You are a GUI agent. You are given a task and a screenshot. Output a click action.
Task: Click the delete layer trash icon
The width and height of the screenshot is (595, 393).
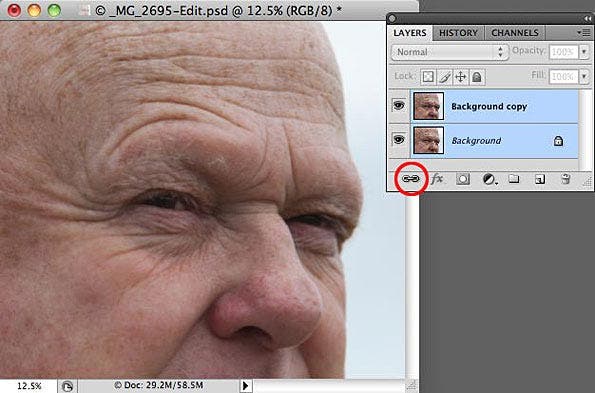coord(565,179)
